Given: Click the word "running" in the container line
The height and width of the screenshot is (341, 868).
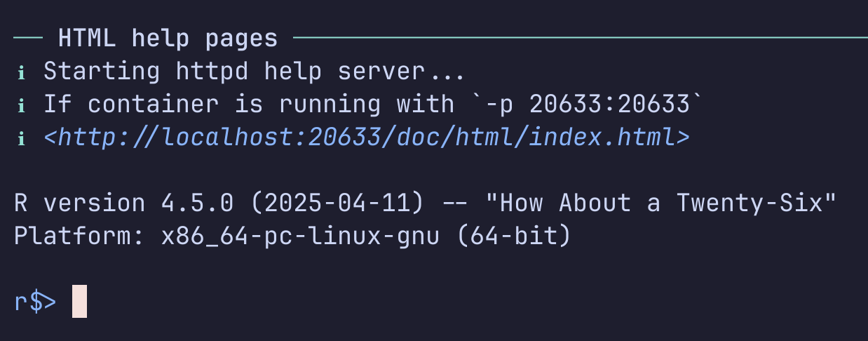Looking at the screenshot, I should pyautogui.click(x=330, y=105).
